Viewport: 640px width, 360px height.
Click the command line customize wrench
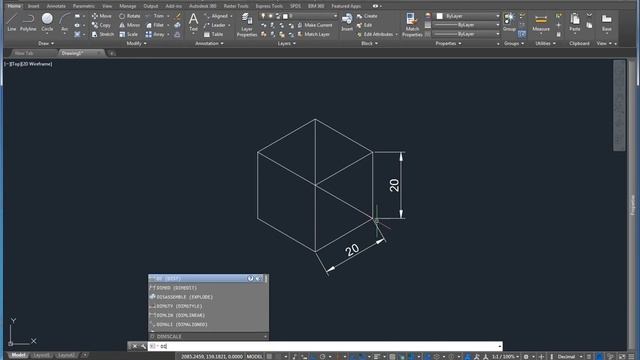(143, 347)
